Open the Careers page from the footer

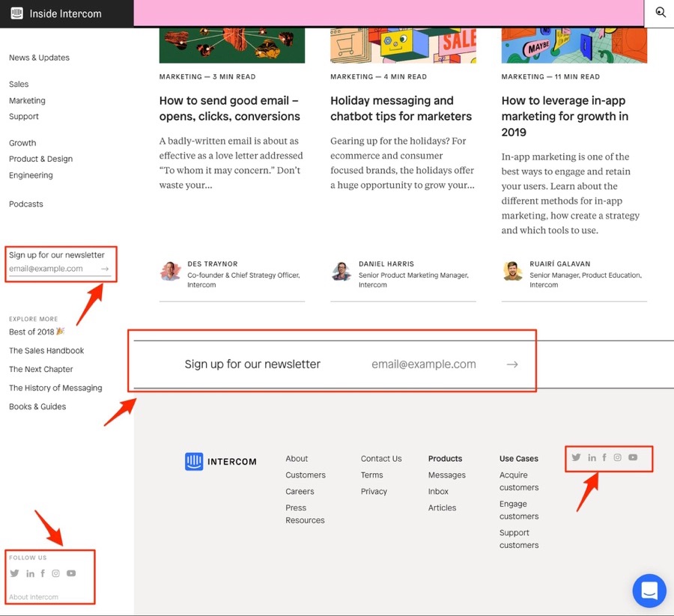pos(300,491)
